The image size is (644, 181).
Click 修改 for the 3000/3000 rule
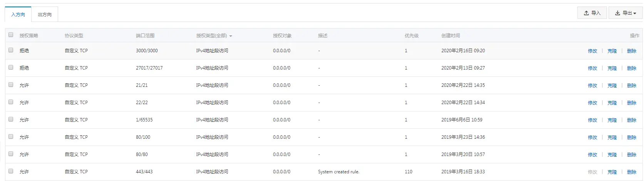[x=592, y=51]
